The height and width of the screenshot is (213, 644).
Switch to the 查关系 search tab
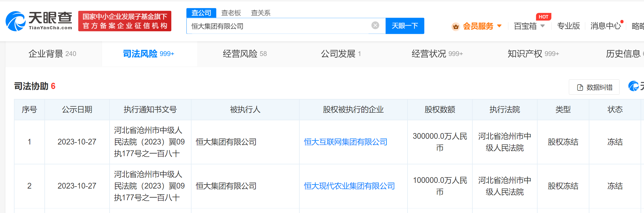[261, 13]
